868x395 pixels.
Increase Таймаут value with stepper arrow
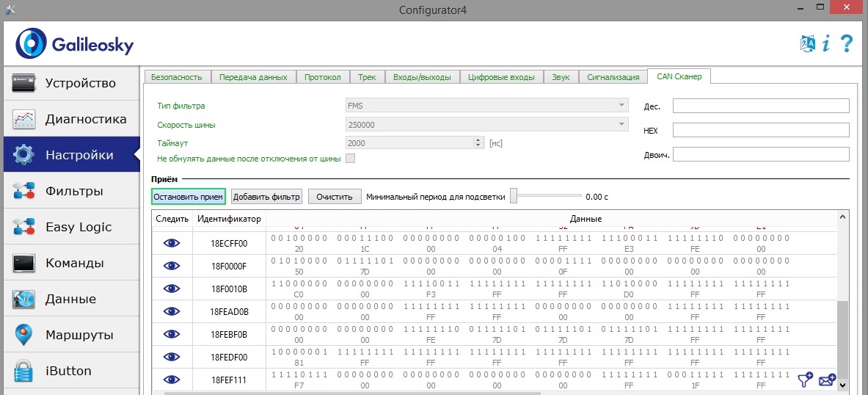click(x=478, y=140)
